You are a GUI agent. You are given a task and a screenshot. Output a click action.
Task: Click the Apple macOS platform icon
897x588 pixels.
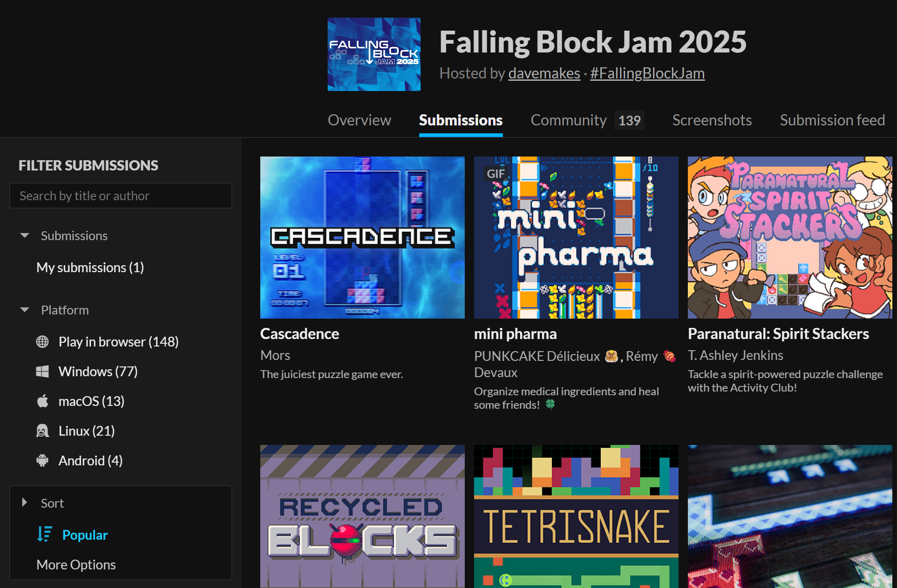[42, 401]
